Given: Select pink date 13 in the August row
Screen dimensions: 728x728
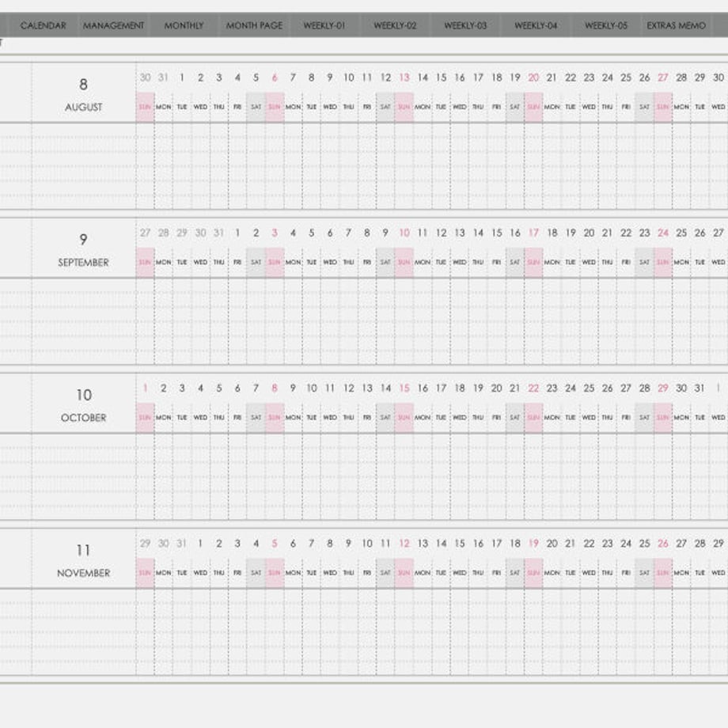Looking at the screenshot, I should pyautogui.click(x=404, y=78).
